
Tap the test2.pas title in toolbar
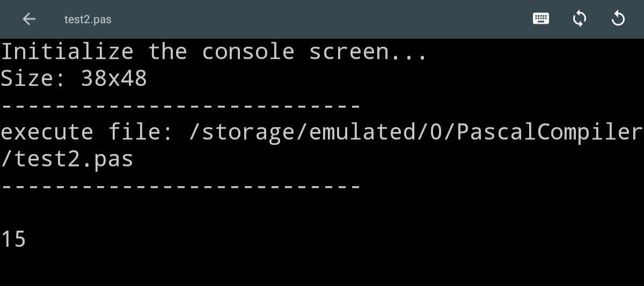pos(87,19)
